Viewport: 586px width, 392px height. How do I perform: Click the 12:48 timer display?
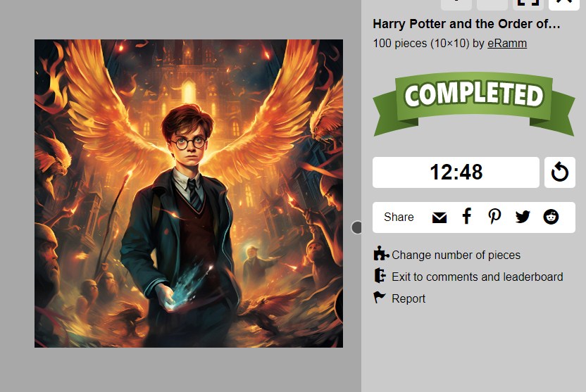click(x=456, y=172)
